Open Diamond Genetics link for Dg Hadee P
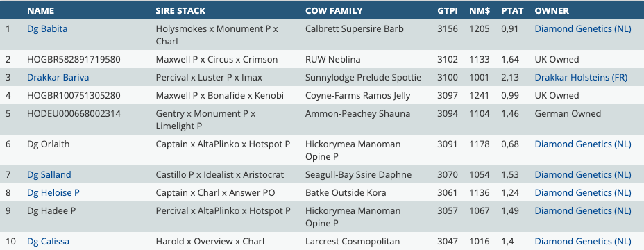 click(583, 211)
